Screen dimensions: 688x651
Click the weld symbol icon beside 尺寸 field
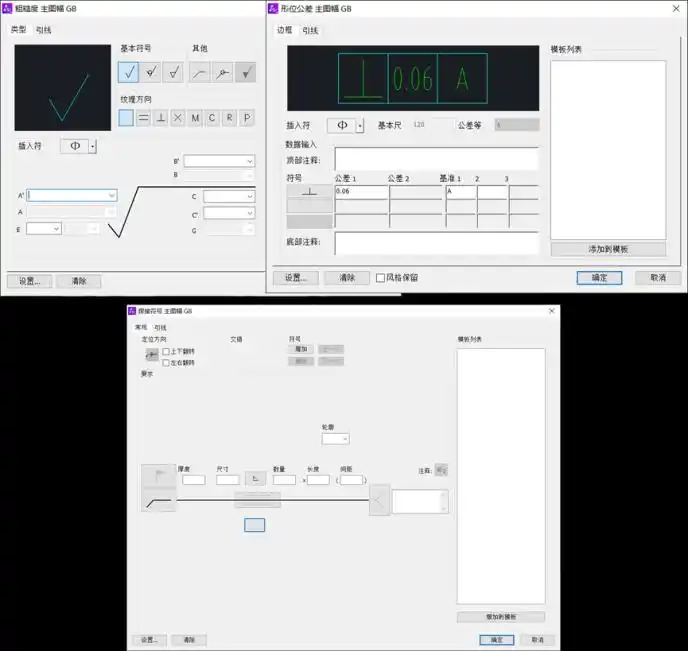pyautogui.click(x=255, y=479)
